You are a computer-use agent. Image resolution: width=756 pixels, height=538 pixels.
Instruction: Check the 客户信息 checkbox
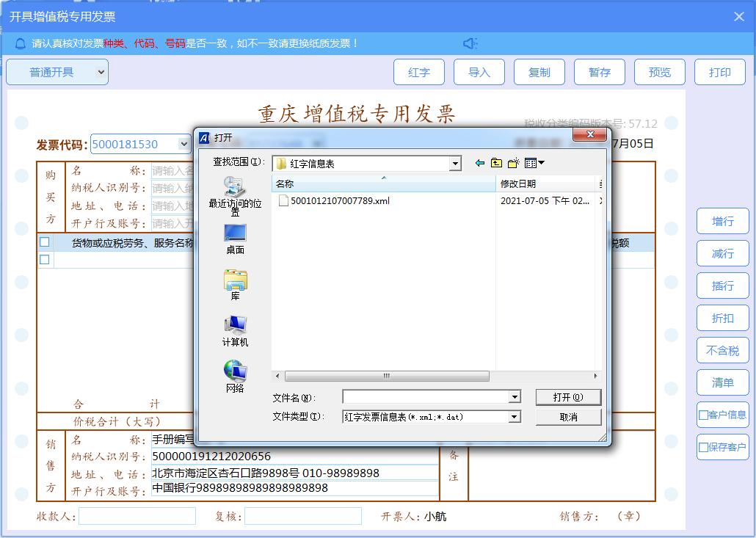(702, 415)
